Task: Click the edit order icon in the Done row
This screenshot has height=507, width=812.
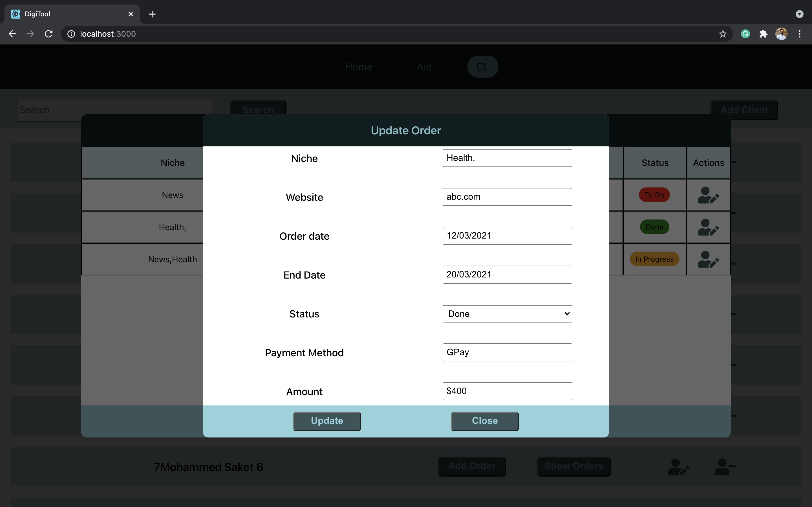Action: [x=708, y=227]
